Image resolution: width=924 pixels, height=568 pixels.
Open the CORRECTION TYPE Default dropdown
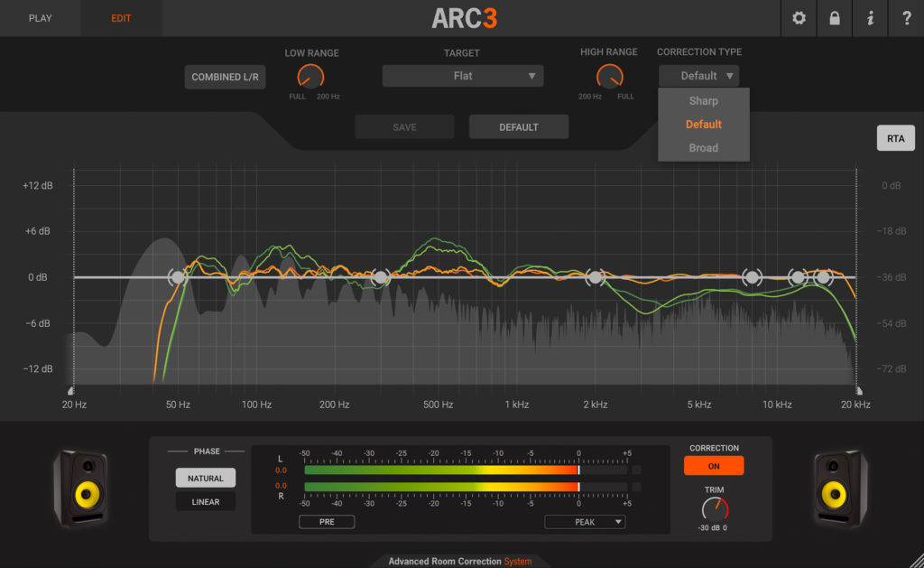(698, 76)
